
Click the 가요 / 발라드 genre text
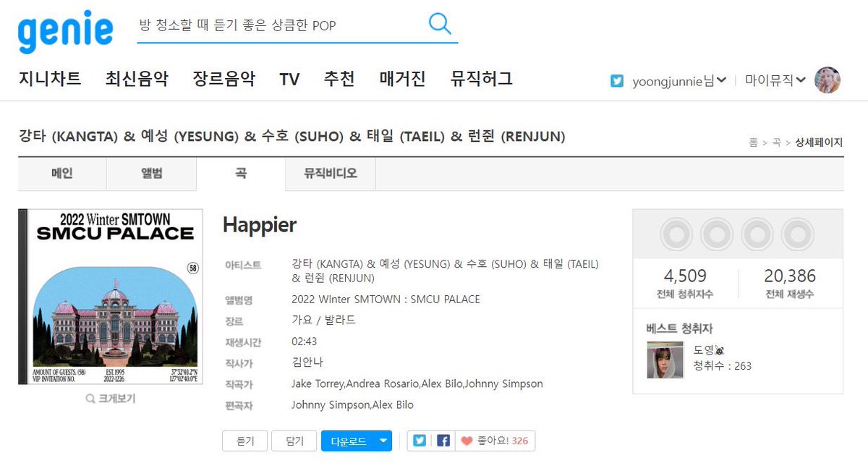pos(323,321)
